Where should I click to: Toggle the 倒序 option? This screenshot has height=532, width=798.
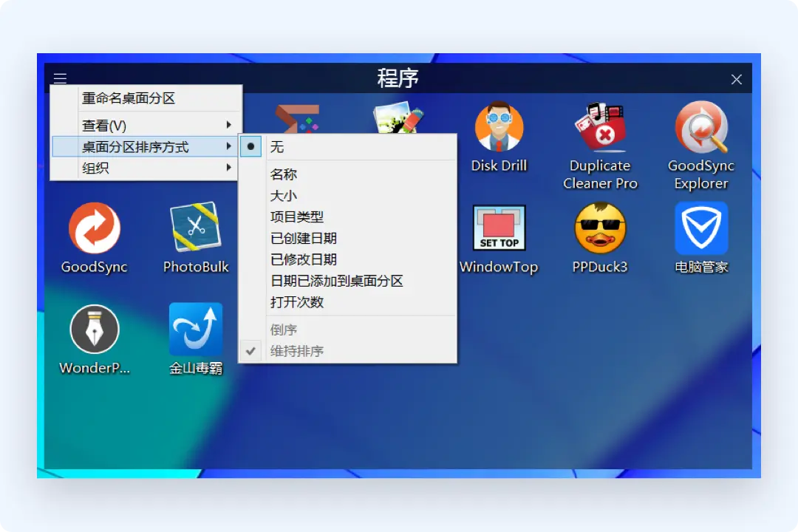(347, 330)
